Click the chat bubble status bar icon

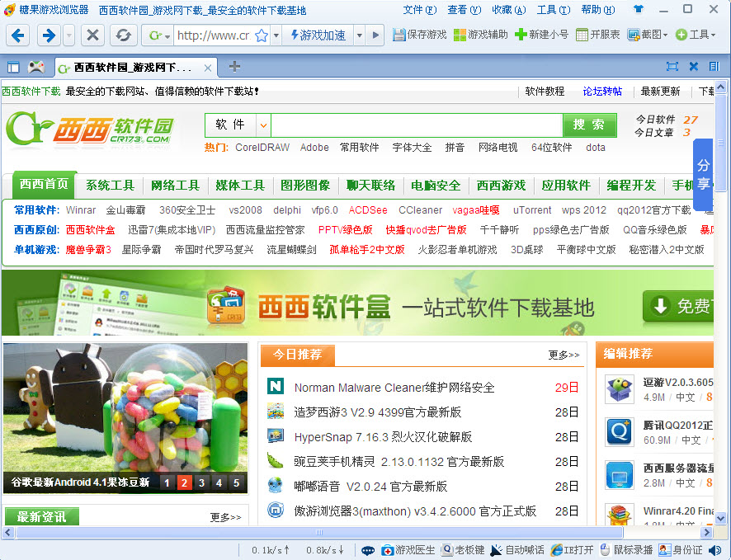coord(368,550)
